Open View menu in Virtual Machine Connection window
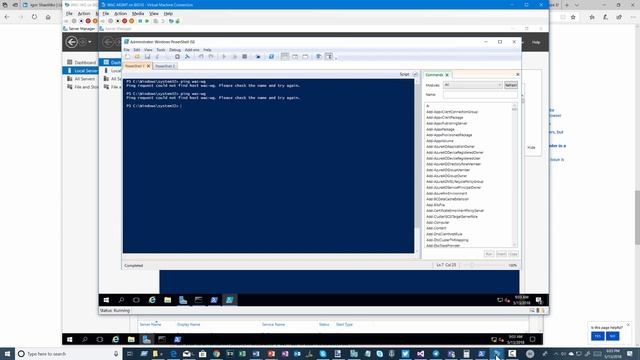 tap(153, 13)
